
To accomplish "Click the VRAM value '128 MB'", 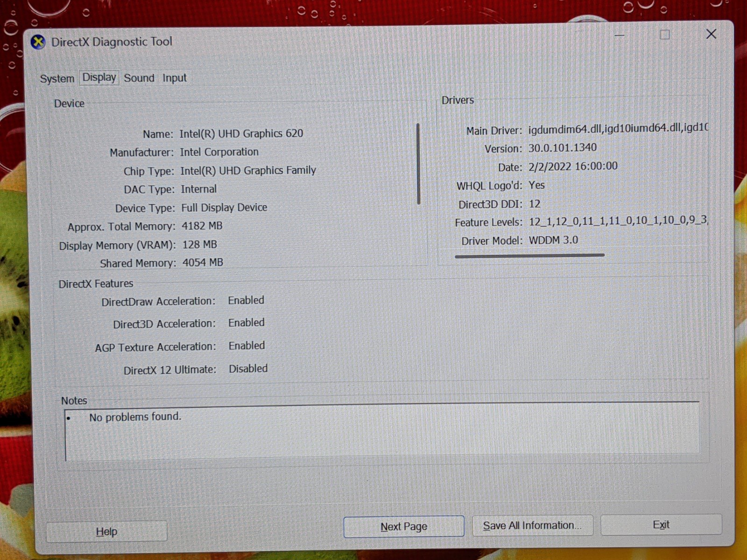I will [199, 245].
